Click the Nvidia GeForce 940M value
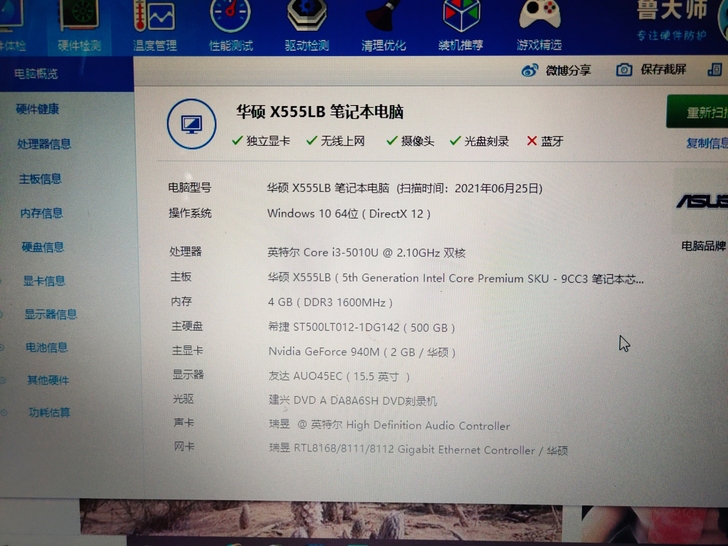 (362, 352)
